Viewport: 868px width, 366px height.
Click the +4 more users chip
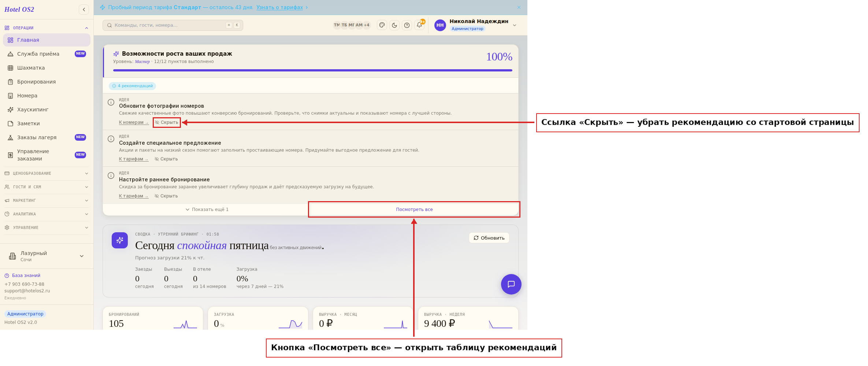pos(367,25)
